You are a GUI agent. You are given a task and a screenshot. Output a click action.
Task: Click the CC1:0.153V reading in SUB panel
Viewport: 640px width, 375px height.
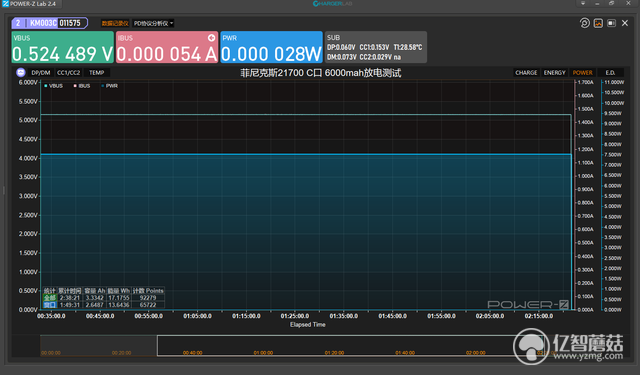pos(374,47)
